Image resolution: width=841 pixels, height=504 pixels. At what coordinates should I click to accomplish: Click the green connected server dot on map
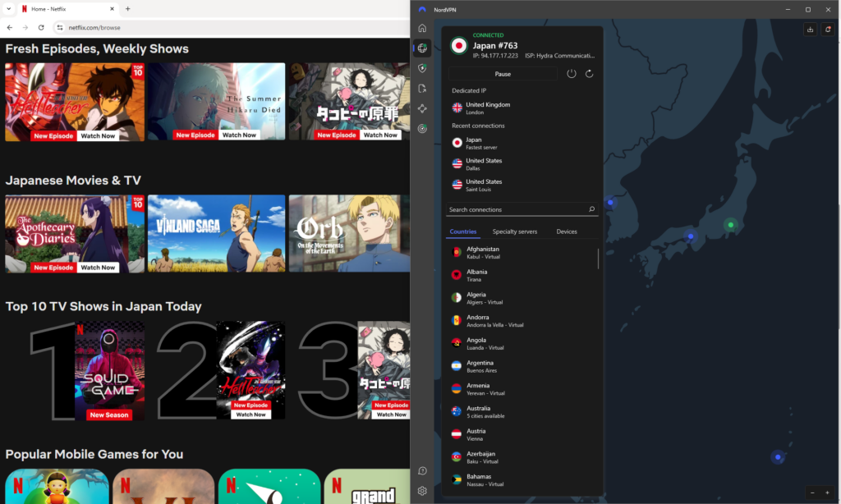pyautogui.click(x=730, y=225)
